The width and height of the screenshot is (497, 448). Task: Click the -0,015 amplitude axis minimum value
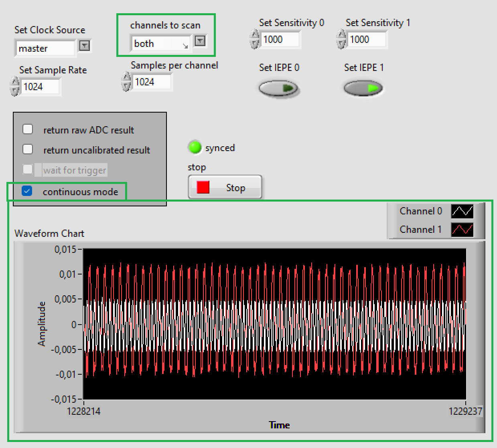63,399
